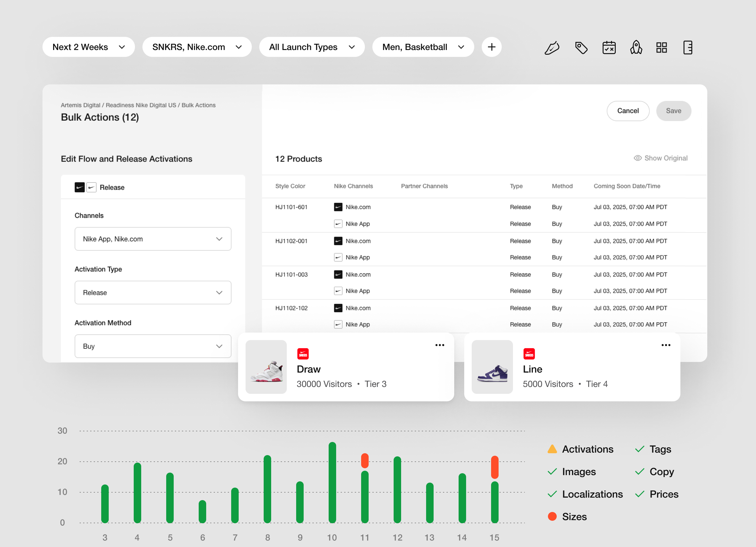This screenshot has height=547, width=756.
Task: Open the sneaker shoe icon in toolbar
Action: click(552, 48)
